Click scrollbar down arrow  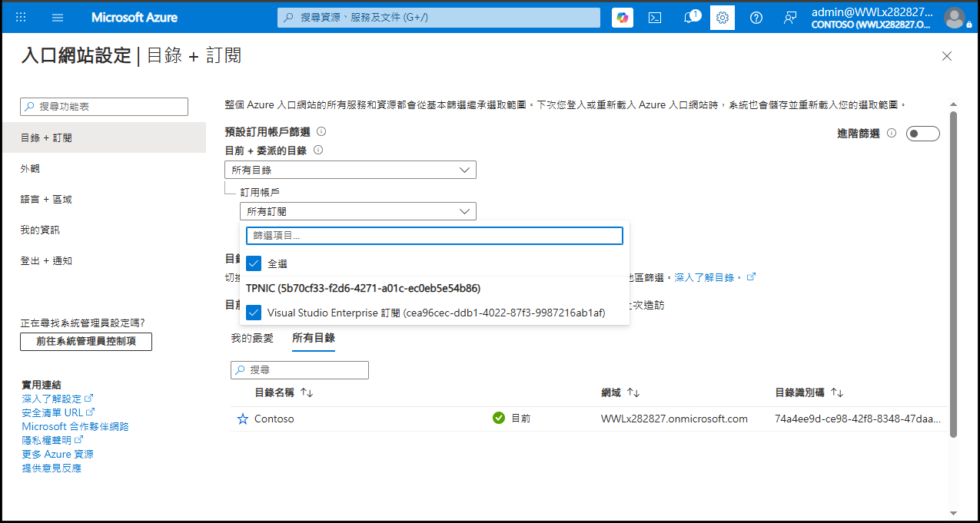coord(953,512)
